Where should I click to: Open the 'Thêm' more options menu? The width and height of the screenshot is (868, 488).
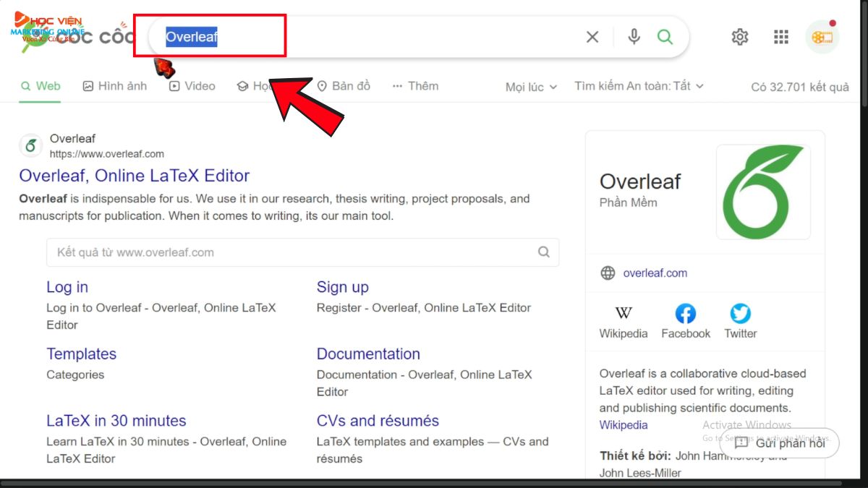[x=415, y=86]
